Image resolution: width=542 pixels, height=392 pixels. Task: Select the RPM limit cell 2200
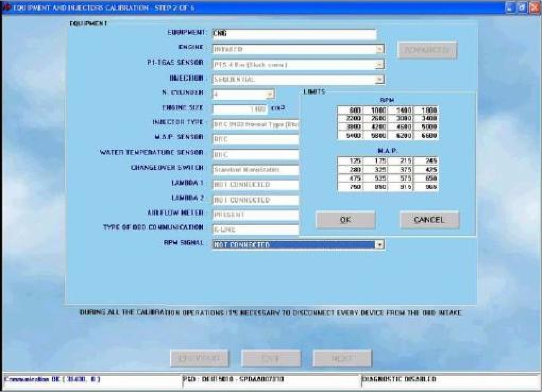point(350,118)
